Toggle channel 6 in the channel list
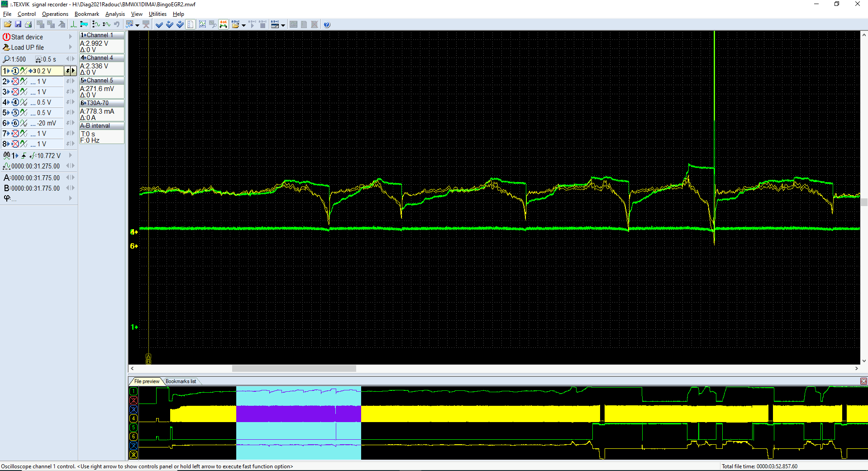The height and width of the screenshot is (471, 868). (x=15, y=123)
